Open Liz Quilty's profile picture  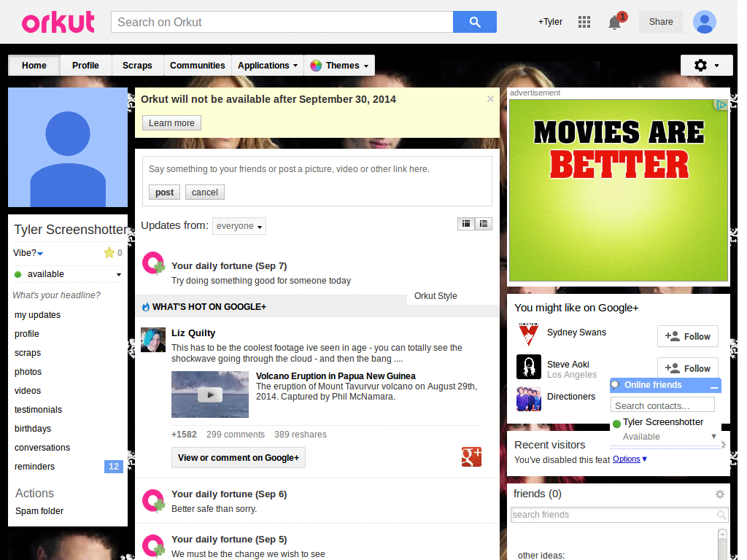[153, 340]
